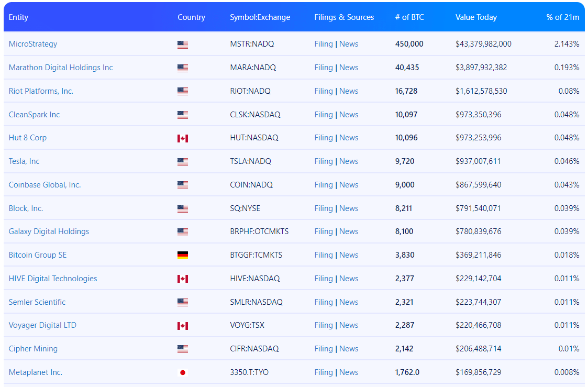
Task: Open the News link for Cipher Mining
Action: [x=349, y=349]
